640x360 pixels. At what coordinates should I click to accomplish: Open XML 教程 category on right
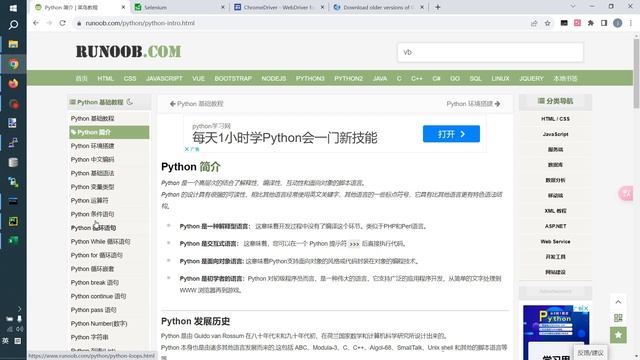[x=555, y=211]
